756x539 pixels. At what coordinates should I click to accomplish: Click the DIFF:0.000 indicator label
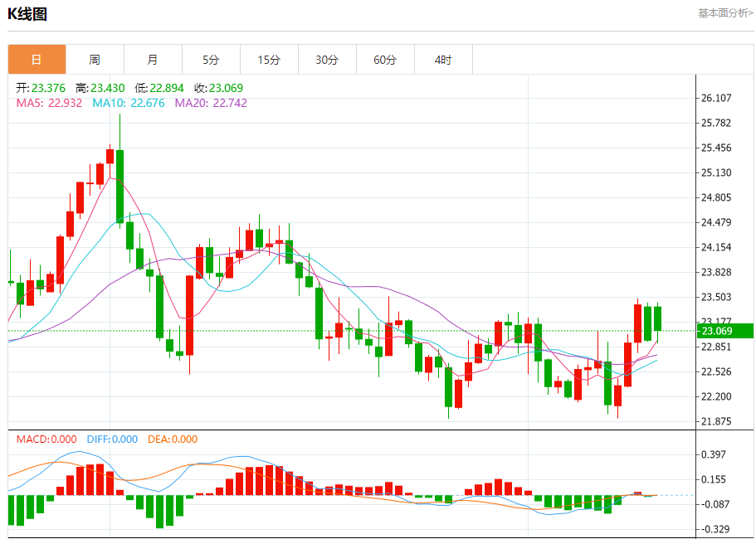[x=112, y=439]
